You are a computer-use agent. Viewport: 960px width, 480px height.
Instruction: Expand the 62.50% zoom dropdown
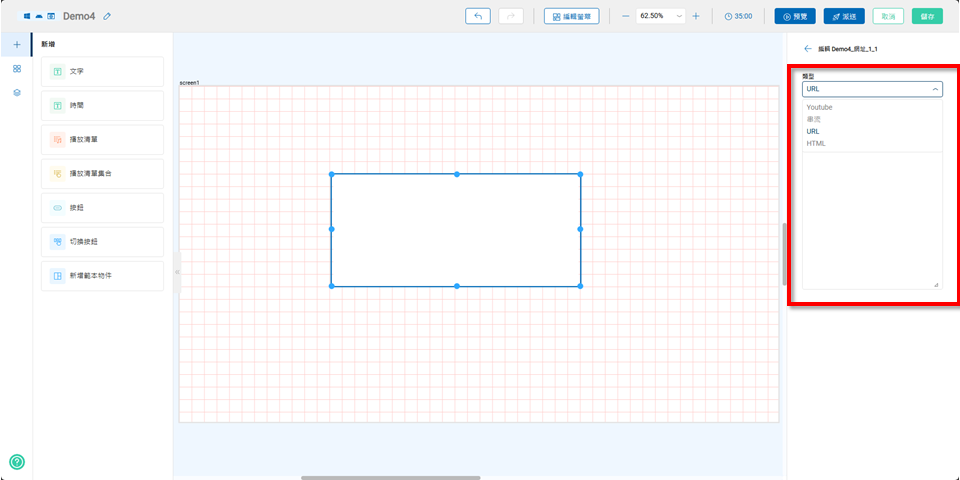(x=660, y=16)
